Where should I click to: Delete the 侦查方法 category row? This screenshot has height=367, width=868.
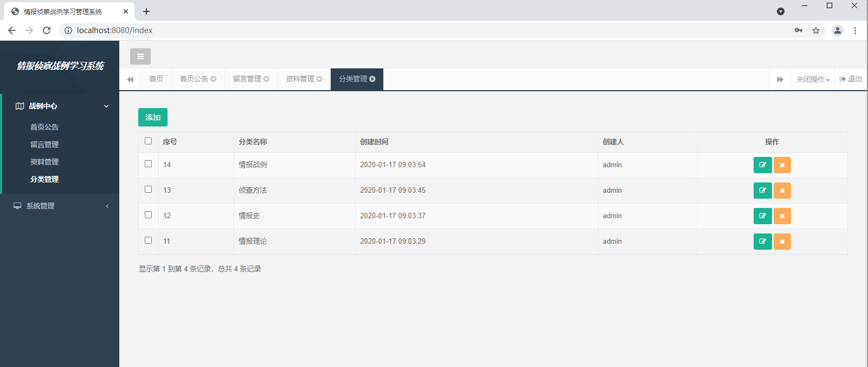782,191
